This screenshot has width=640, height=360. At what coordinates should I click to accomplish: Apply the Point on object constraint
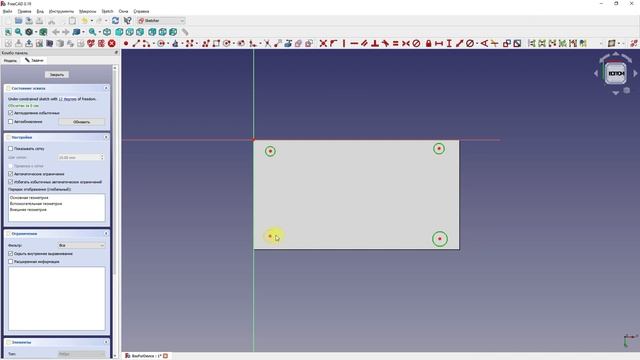click(x=333, y=43)
